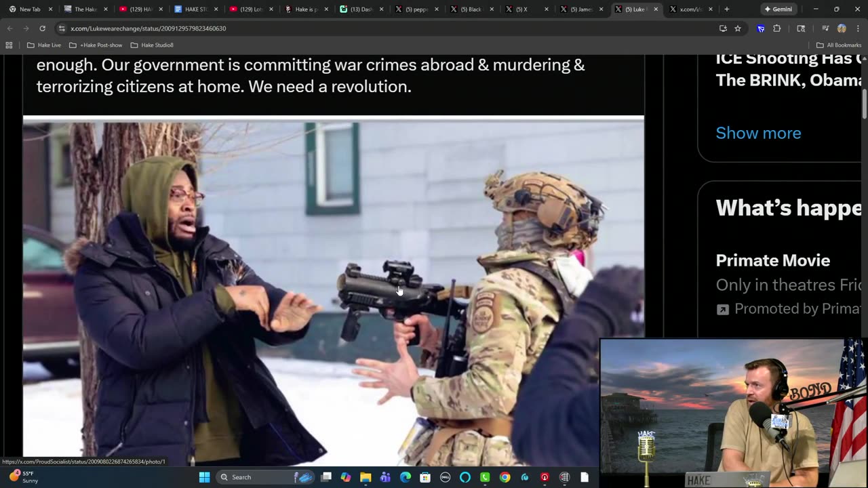Switch to Google Chrome on taskbar
This screenshot has width=868, height=488.
click(505, 477)
